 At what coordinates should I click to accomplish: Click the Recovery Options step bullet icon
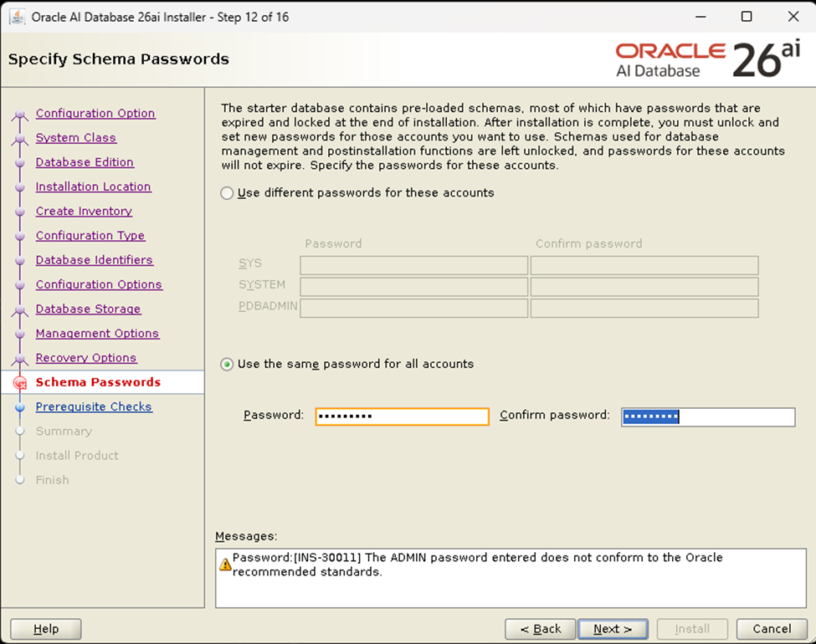click(20, 359)
